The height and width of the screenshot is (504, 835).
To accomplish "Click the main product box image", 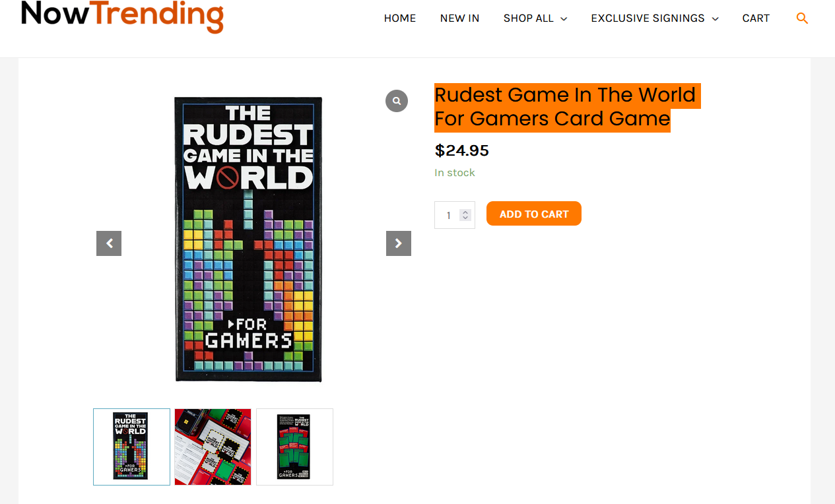I will (x=248, y=239).
